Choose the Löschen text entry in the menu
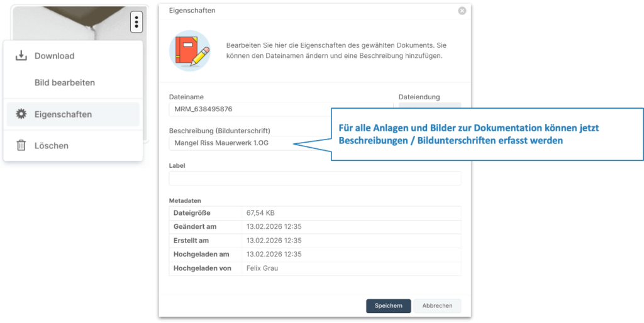644x323 pixels. (52, 146)
